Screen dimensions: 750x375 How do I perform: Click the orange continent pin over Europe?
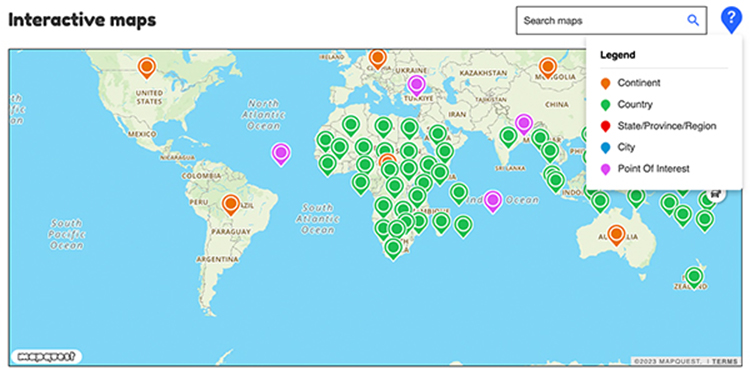tap(377, 59)
